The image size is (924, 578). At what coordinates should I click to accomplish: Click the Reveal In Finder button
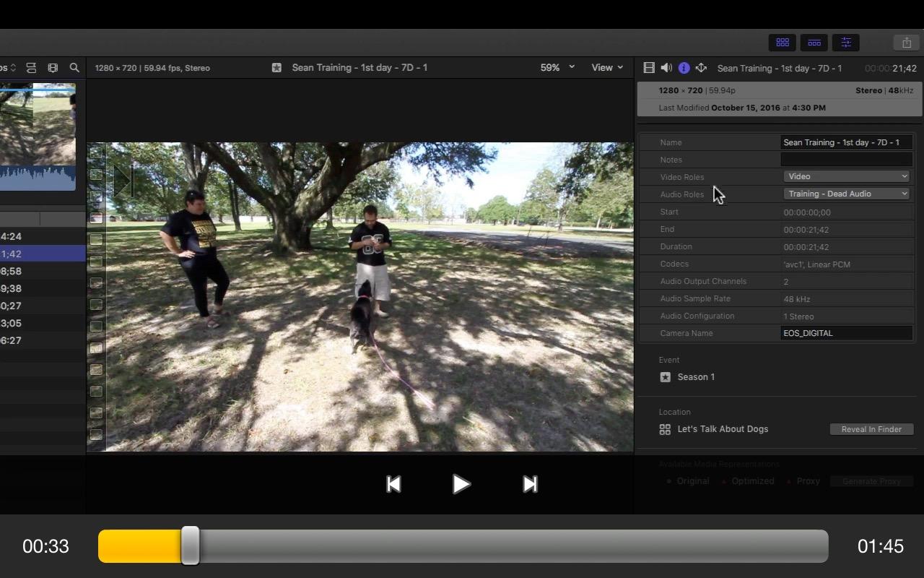click(871, 429)
